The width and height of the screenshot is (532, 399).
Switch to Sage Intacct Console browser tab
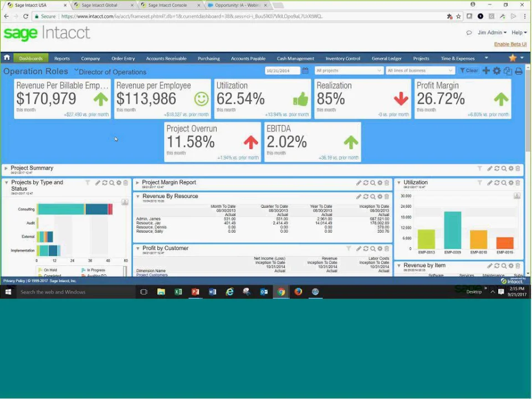coord(168,5)
